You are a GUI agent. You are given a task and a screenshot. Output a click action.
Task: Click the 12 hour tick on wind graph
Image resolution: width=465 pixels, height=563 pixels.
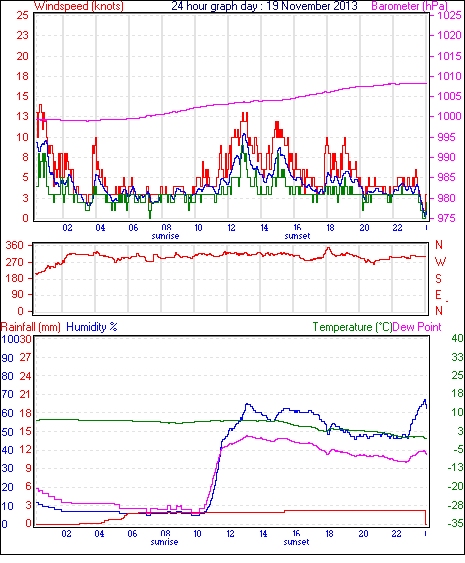pos(232,228)
